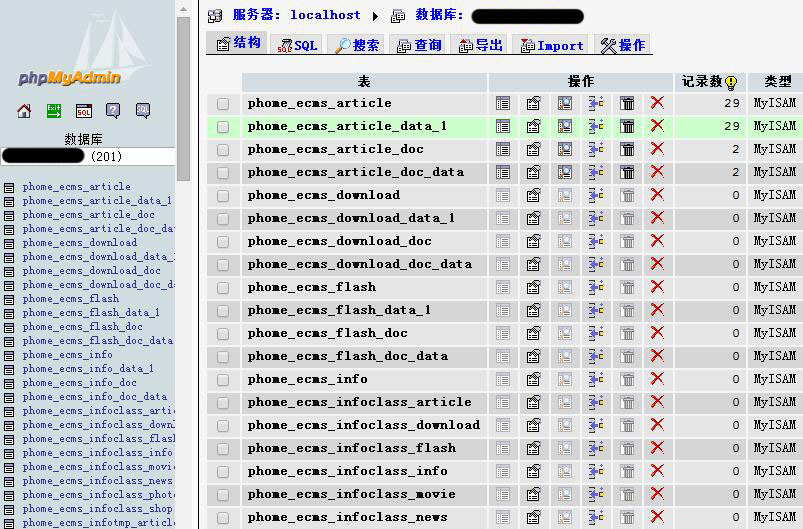Check the phome_ecms_download_doc_data row checkbox

(x=223, y=265)
